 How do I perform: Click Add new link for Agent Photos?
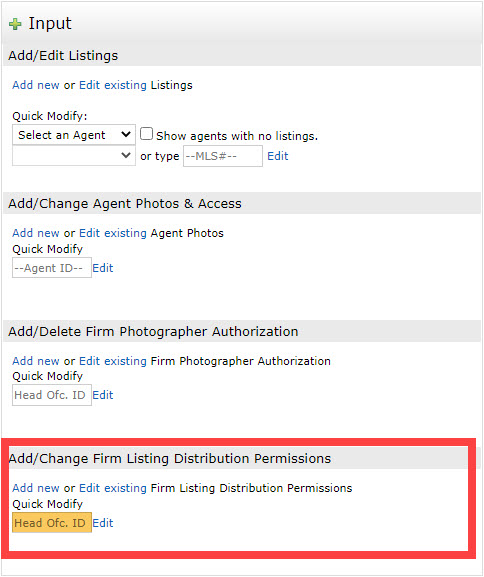(36, 233)
